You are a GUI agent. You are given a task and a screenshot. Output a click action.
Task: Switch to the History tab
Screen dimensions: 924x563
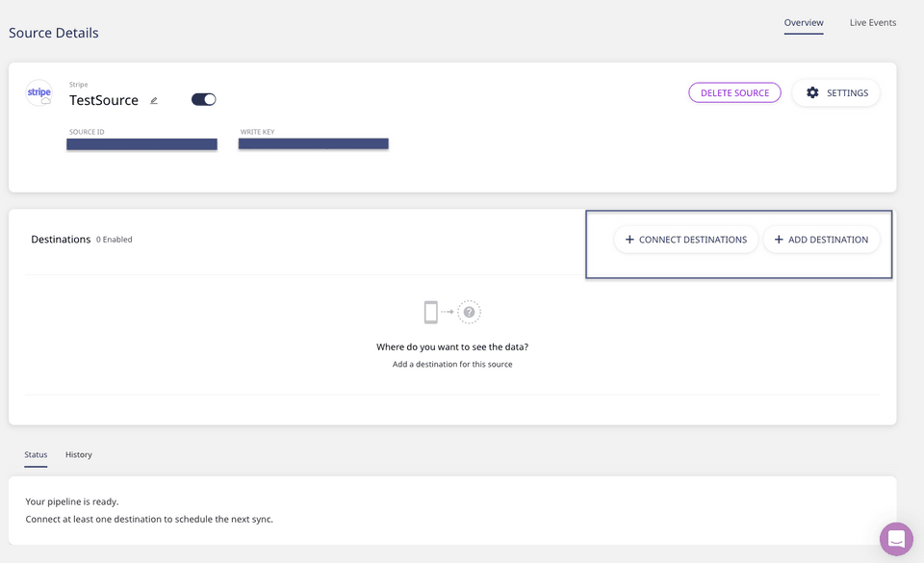(79, 454)
